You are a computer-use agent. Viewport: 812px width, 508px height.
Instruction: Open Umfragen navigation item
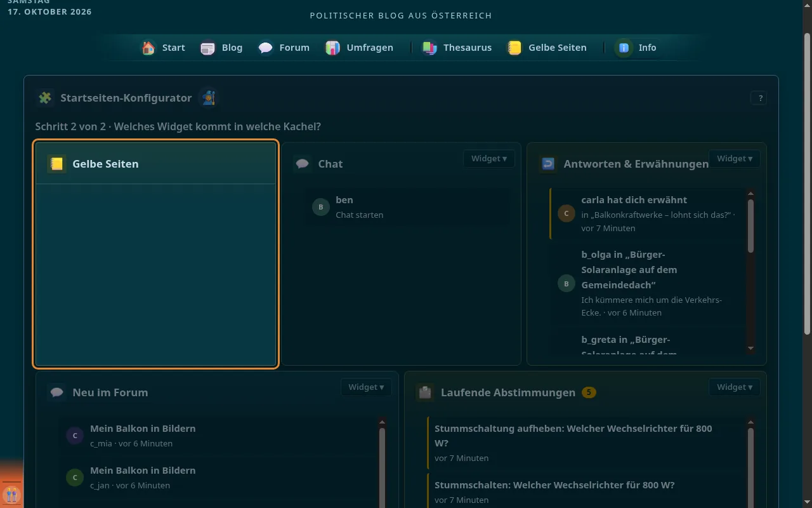coord(360,48)
